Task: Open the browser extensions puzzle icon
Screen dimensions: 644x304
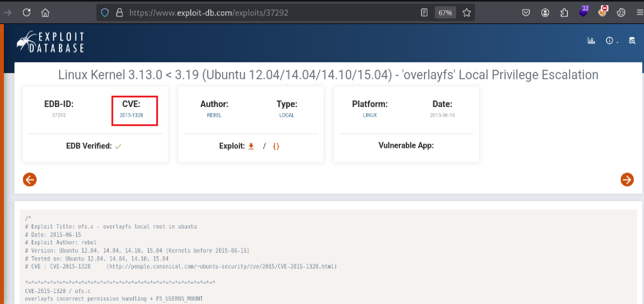Action: pos(564,13)
